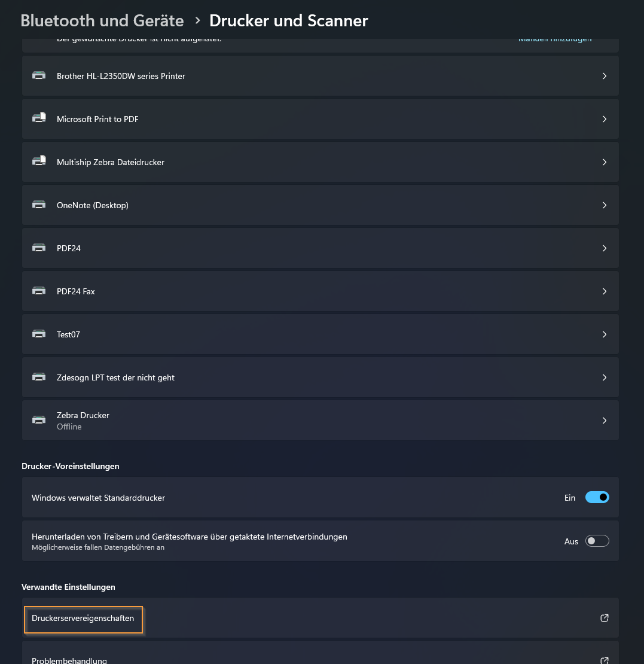The image size is (644, 664).
Task: Click the Microsoft Print to PDF icon
Action: (x=38, y=118)
